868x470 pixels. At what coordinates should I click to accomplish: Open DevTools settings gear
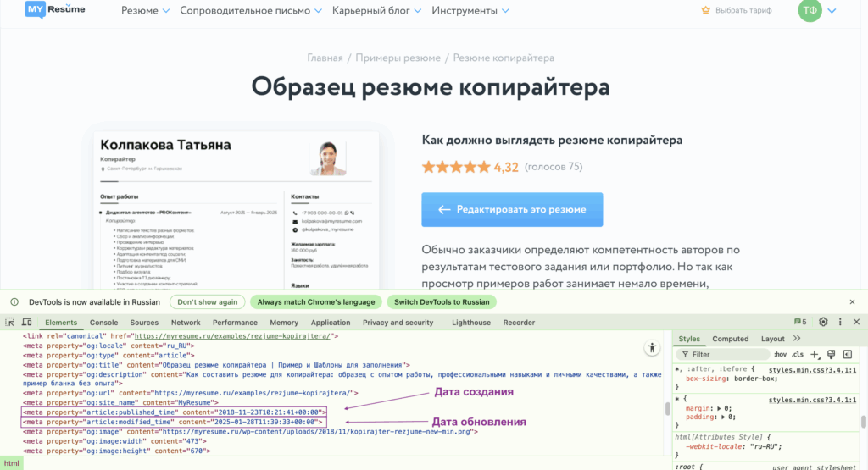coord(823,322)
